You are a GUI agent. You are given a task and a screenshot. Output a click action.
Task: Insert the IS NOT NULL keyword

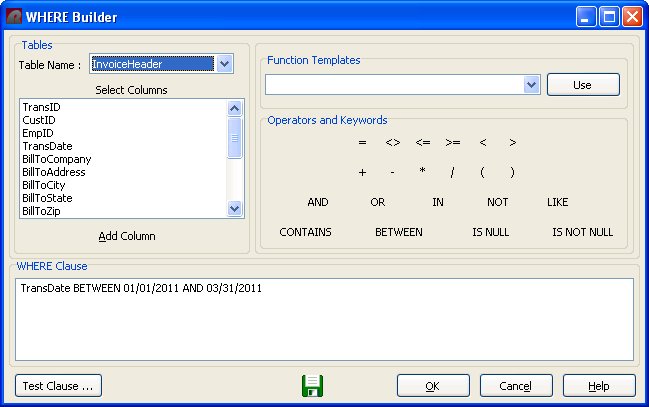point(582,232)
